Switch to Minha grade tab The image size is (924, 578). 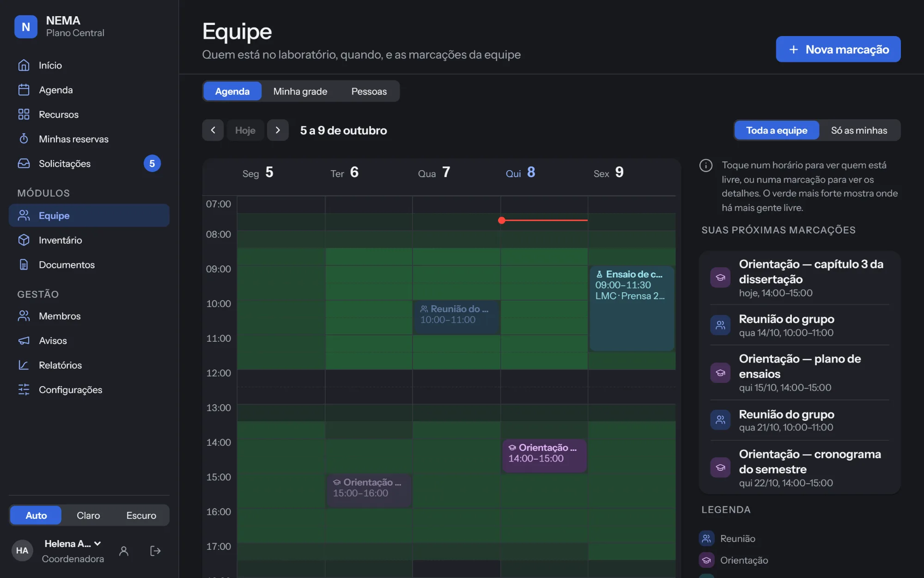point(300,91)
